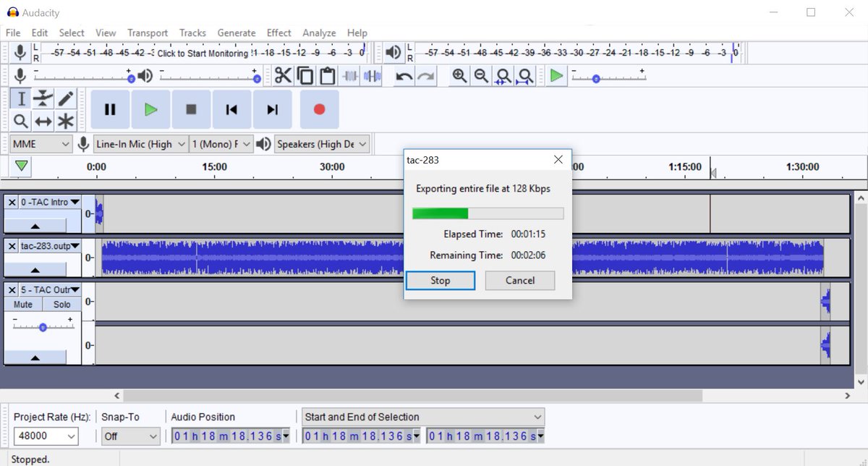
Task: Click Stop in the tac-283 export dialog
Action: [440, 280]
